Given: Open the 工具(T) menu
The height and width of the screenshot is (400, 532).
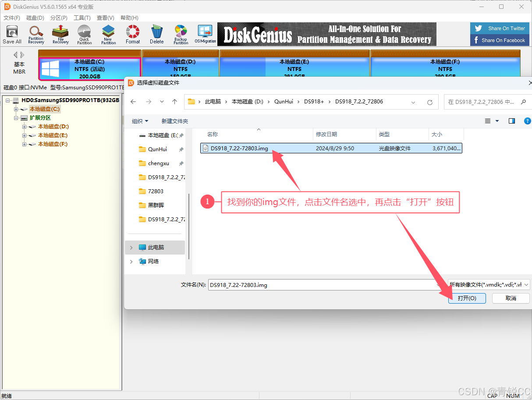Looking at the screenshot, I should point(82,18).
